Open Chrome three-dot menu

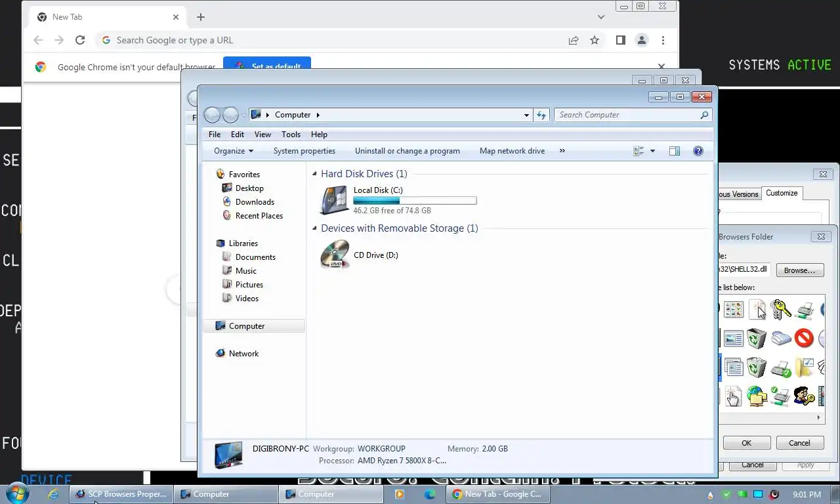click(x=663, y=40)
